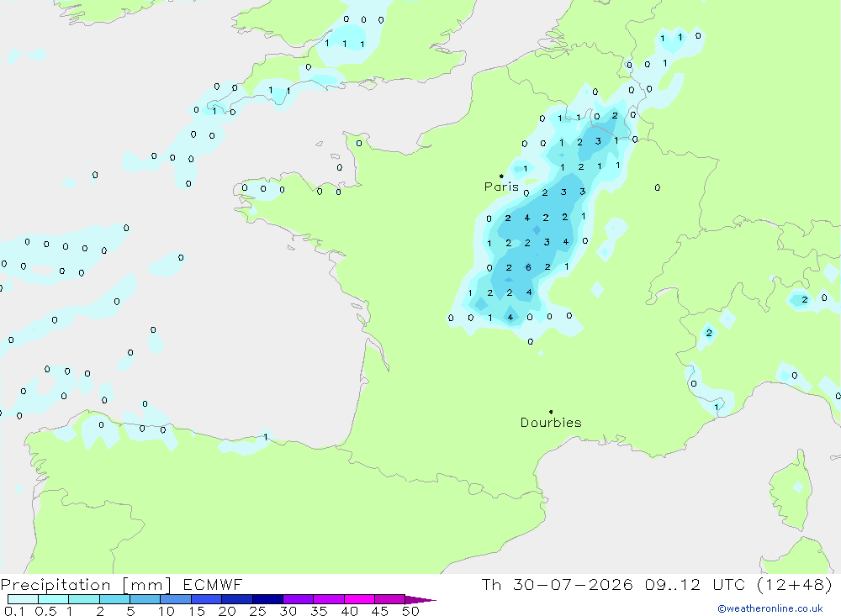The image size is (841, 616).
Task: Click the 'Precipitation [mm]' title text
Action: [86, 585]
